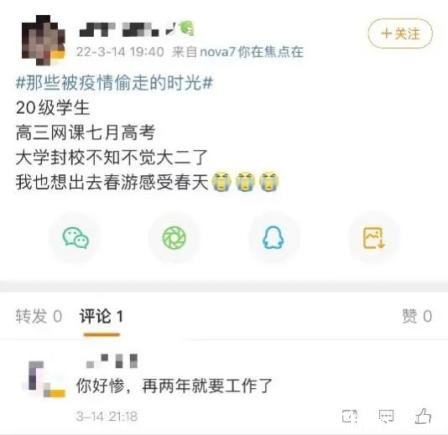Save post as image with download icon
The image size is (448, 435).
[373, 238]
